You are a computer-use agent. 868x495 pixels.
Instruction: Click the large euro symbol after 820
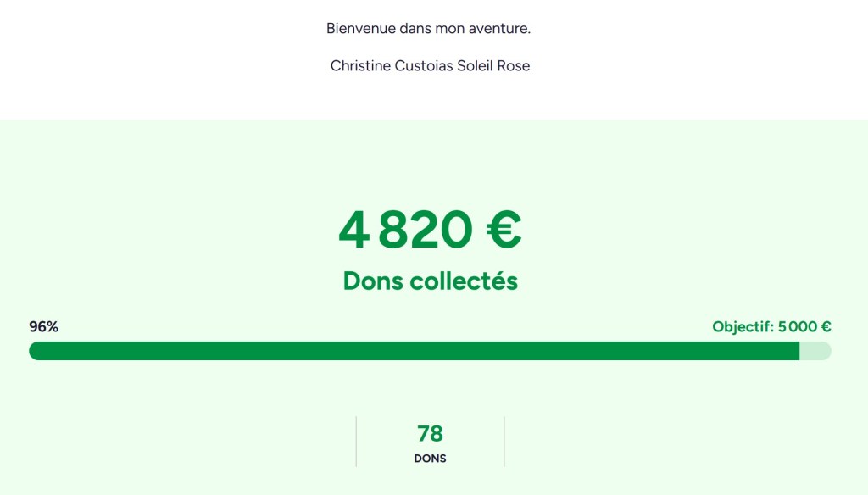coord(504,230)
